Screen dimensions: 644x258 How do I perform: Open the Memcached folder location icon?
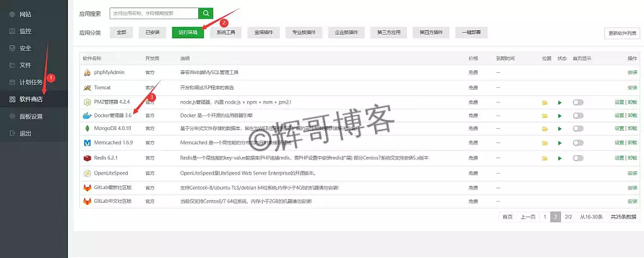coord(545,143)
